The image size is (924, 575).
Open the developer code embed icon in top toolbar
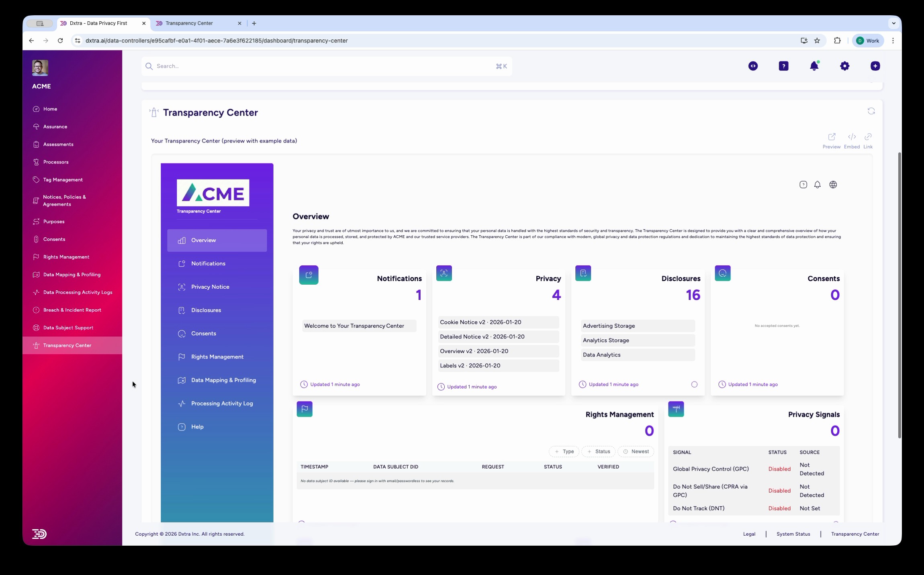752,66
